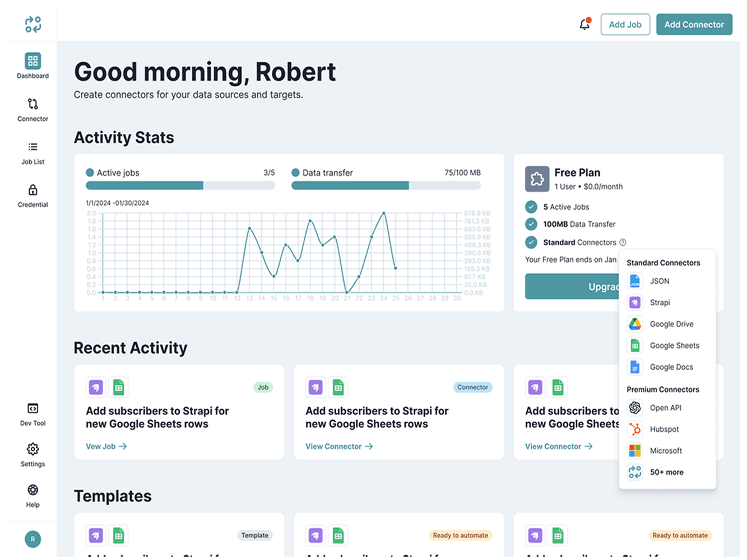Click Google Sheets icon in second activity card
Screen dimensions: 747x560
(338, 387)
